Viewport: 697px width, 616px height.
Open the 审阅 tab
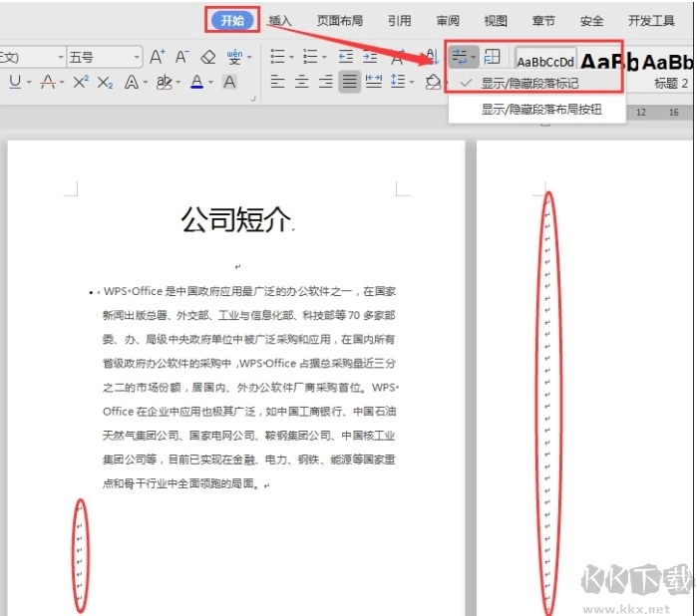(x=448, y=20)
